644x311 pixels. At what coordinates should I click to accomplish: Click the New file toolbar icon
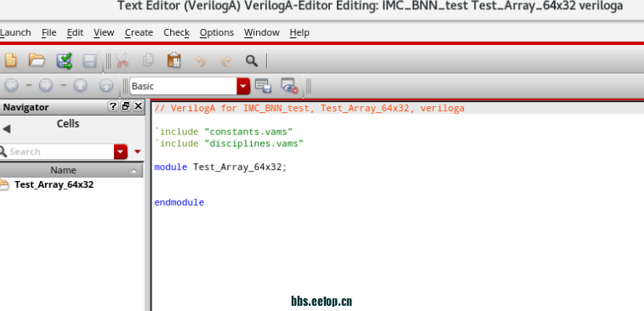click(x=11, y=60)
